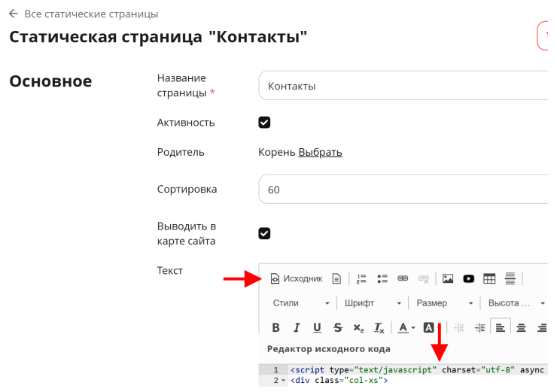Image resolution: width=557 pixels, height=392 pixels.
Task: Center align the text
Action: pos(521,327)
